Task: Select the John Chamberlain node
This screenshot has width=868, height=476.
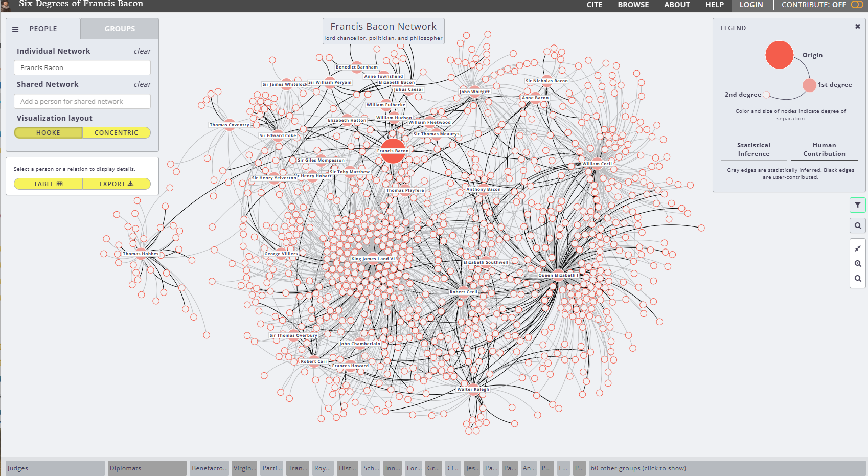Action: [360, 344]
